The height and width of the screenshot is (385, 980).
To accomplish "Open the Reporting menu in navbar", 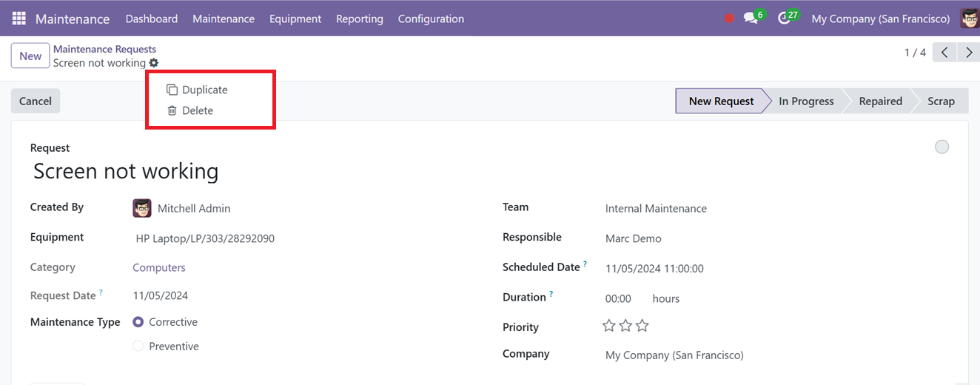I will click(x=360, y=19).
